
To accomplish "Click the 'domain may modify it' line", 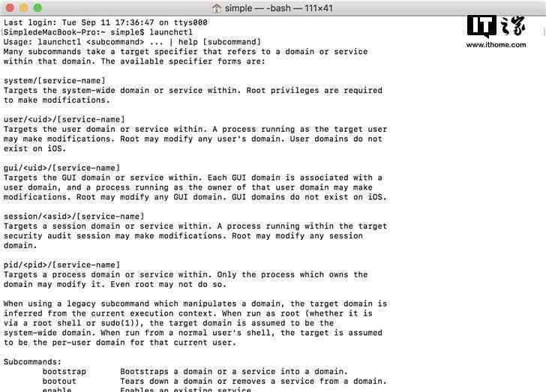I will click(x=115, y=284).
